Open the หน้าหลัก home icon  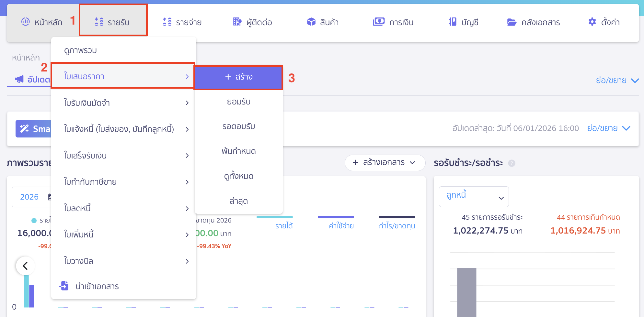point(26,22)
